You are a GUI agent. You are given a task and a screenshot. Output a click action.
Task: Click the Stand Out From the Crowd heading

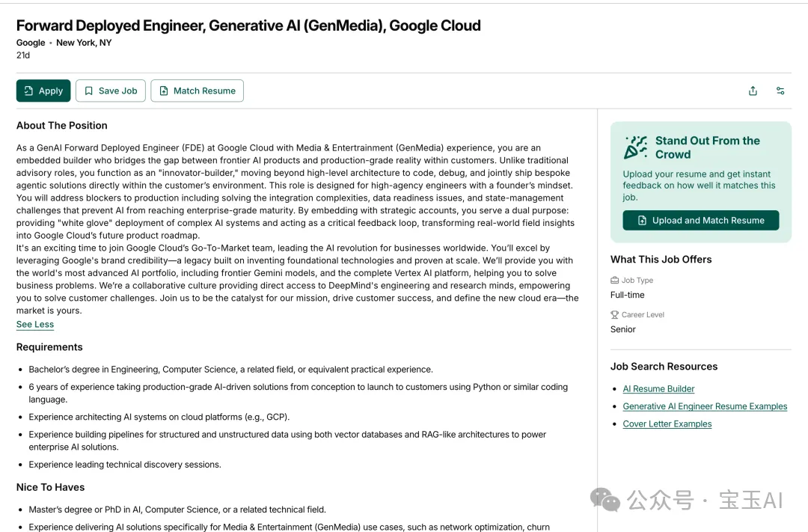click(708, 147)
